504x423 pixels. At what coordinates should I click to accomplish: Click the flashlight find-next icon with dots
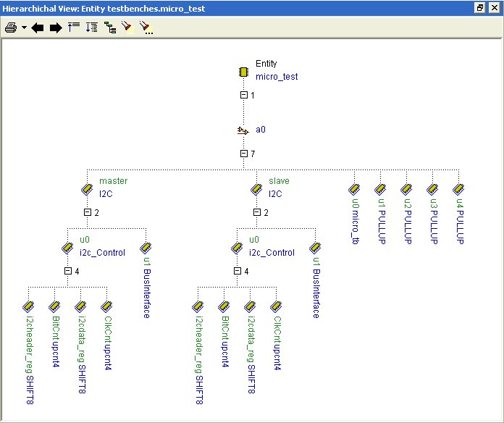pyautogui.click(x=146, y=28)
